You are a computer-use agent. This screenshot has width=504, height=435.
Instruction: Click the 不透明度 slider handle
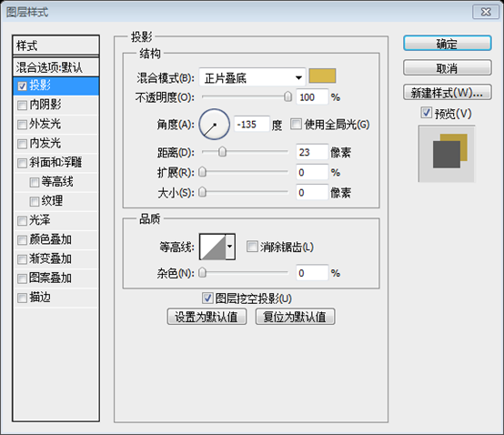point(288,96)
